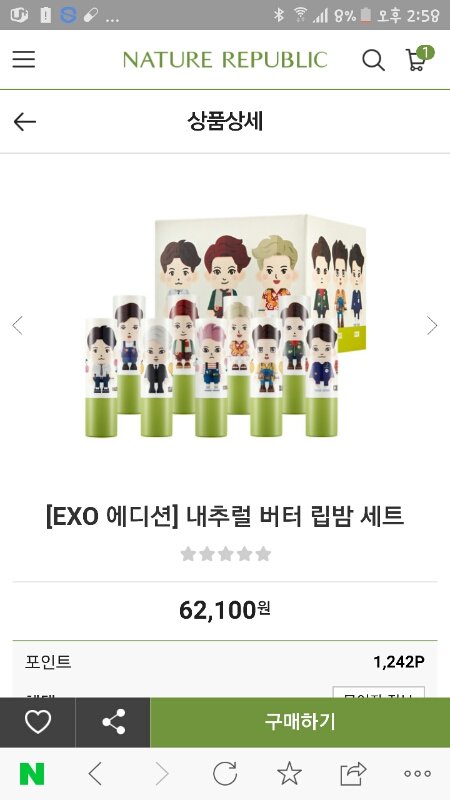Go back with the arrow beside 상품상세
The width and height of the screenshot is (450, 800).
[x=24, y=122]
